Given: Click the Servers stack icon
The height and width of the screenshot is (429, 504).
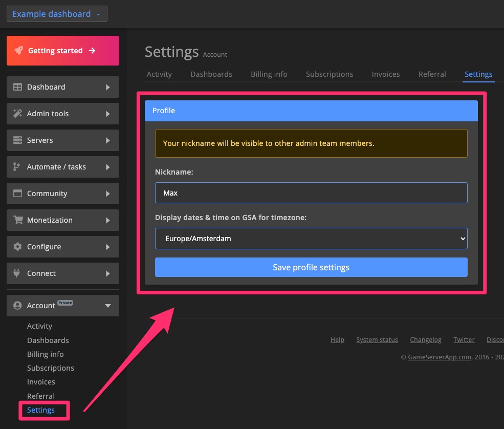Looking at the screenshot, I should [17, 140].
